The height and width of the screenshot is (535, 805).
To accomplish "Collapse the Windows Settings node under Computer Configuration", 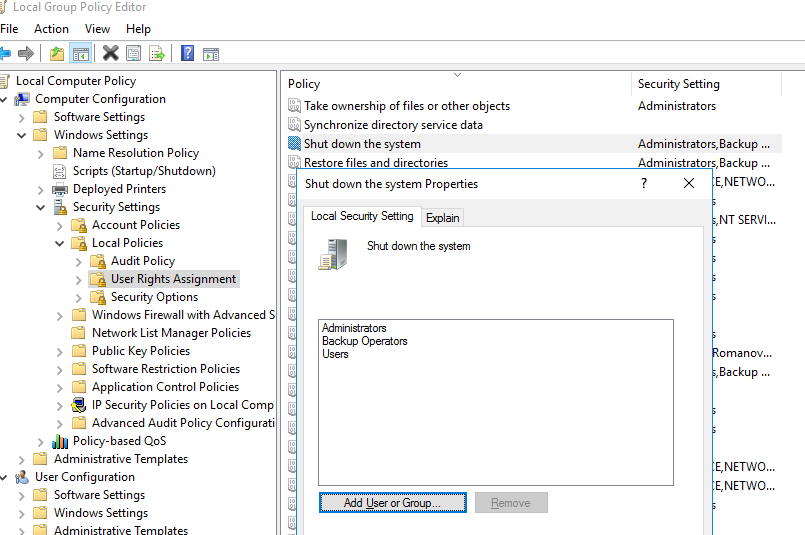I will [x=22, y=136].
